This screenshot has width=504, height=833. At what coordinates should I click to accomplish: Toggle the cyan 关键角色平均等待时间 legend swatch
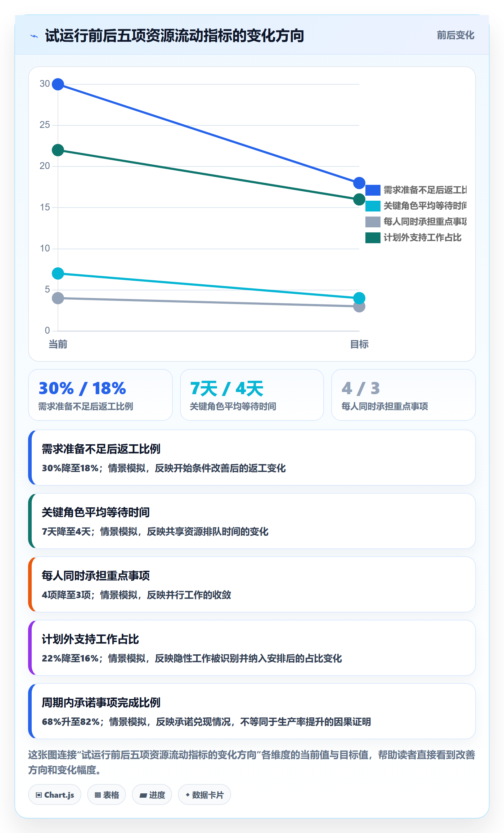(373, 206)
